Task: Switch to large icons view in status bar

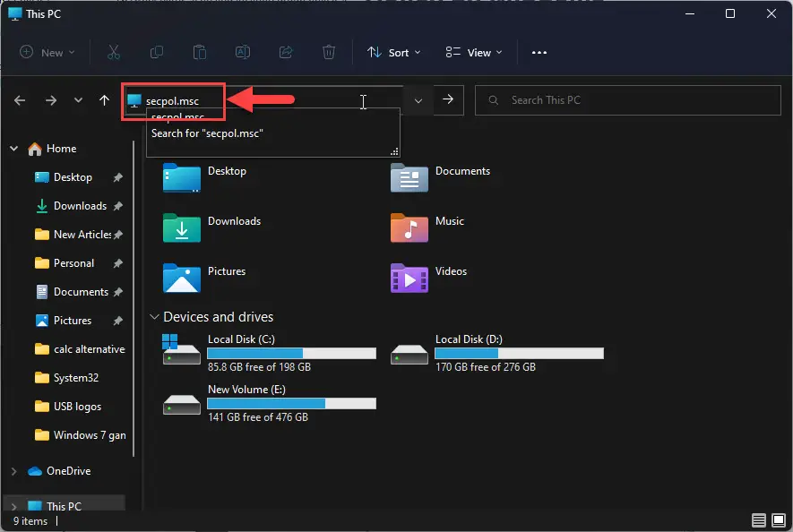Action: point(779,519)
